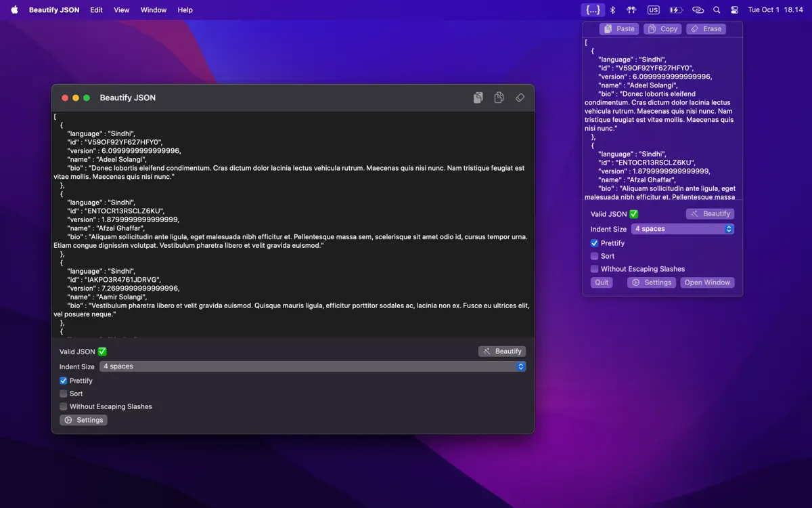Open the Beautify JSON app menu
This screenshot has height=508, width=812.
coord(54,10)
